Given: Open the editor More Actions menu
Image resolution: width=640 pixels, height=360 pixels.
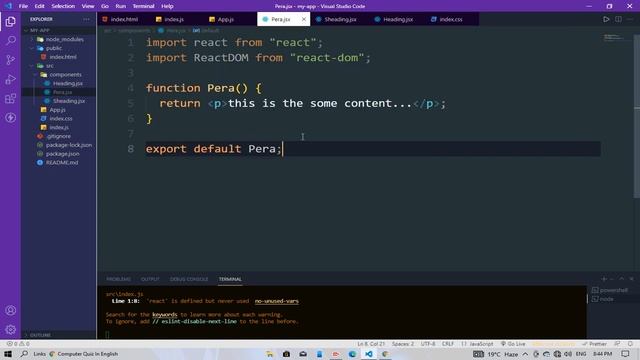Looking at the screenshot, I should pyautogui.click(x=630, y=19).
